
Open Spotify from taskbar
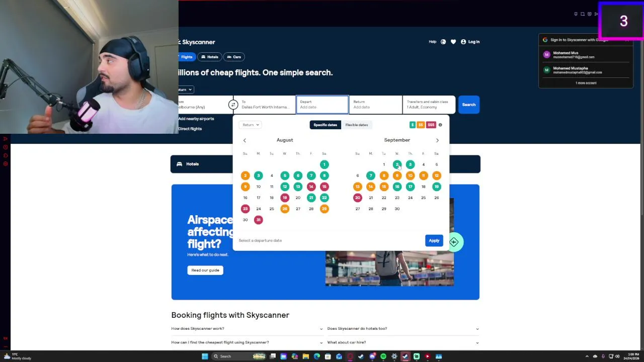[383, 356]
